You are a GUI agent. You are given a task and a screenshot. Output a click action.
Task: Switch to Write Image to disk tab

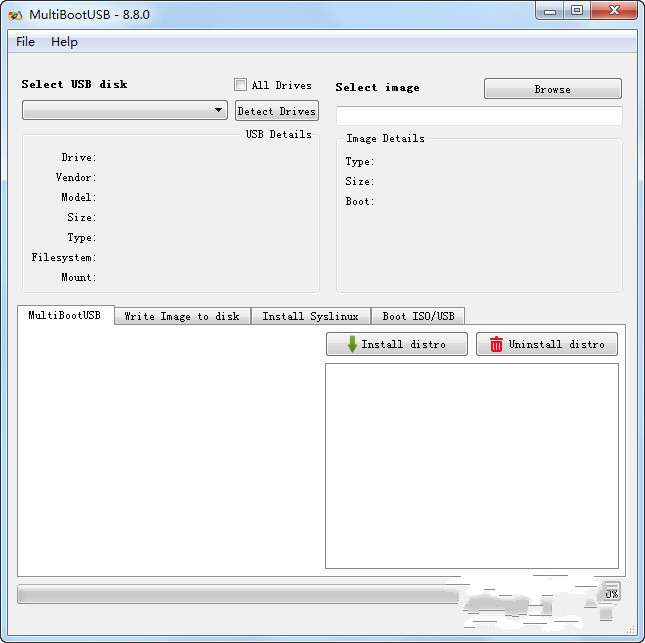point(182,316)
